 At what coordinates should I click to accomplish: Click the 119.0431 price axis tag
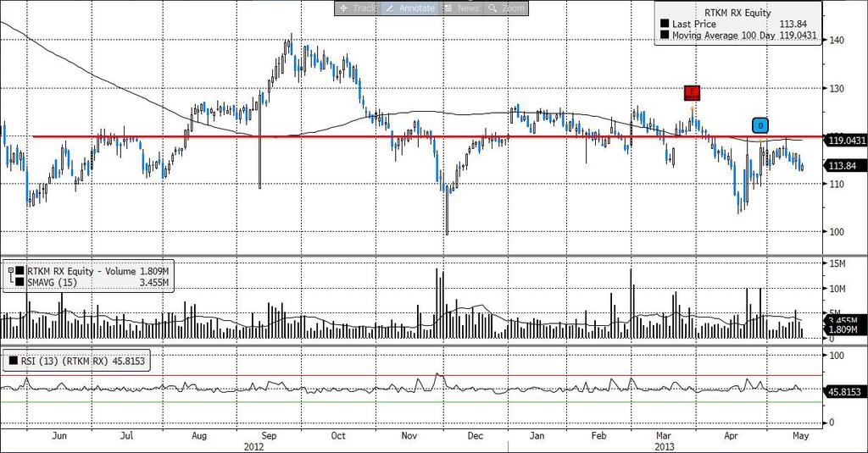coord(847,141)
